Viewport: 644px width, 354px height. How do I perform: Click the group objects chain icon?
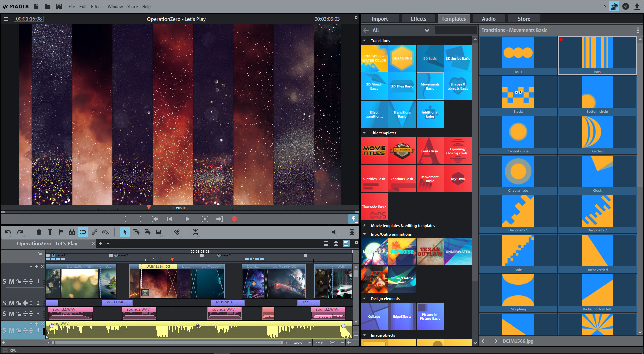coord(94,232)
